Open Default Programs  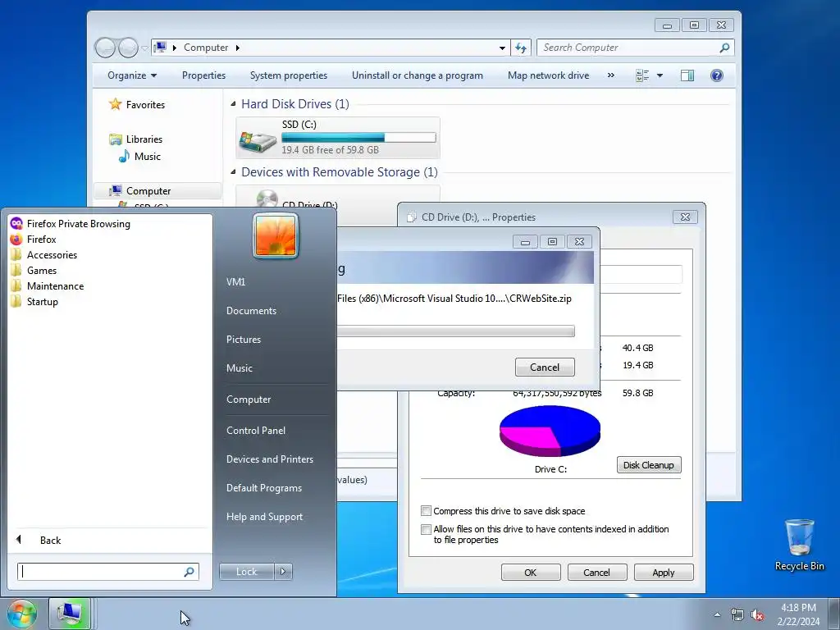(263, 488)
